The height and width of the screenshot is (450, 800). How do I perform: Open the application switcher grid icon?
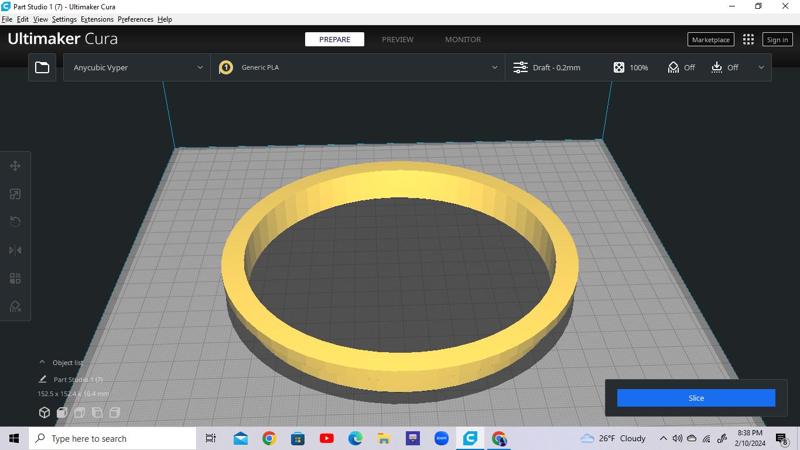coord(748,39)
